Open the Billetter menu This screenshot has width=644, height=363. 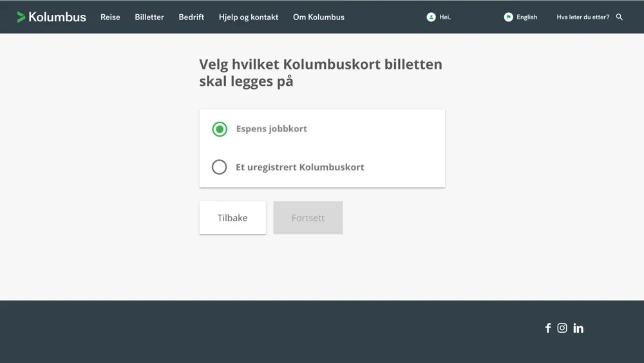pyautogui.click(x=149, y=17)
